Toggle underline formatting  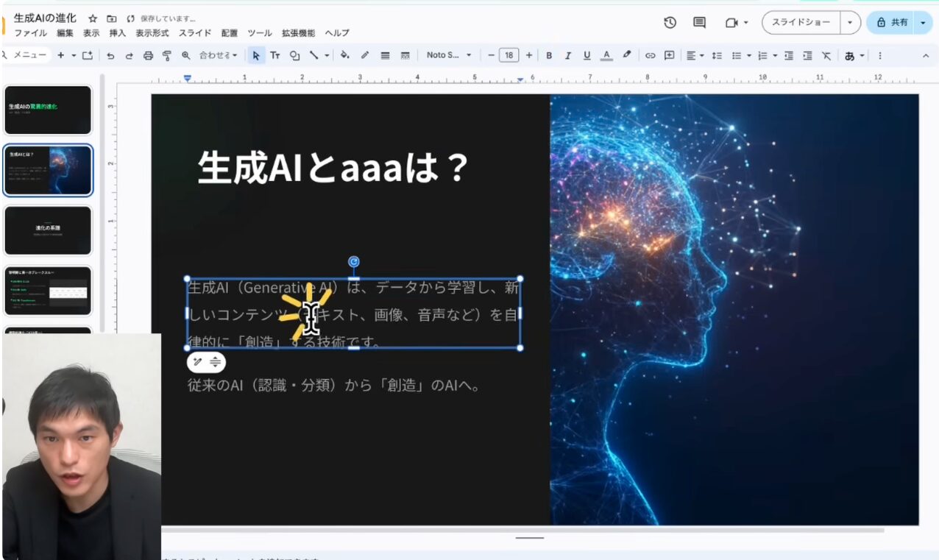click(x=587, y=55)
